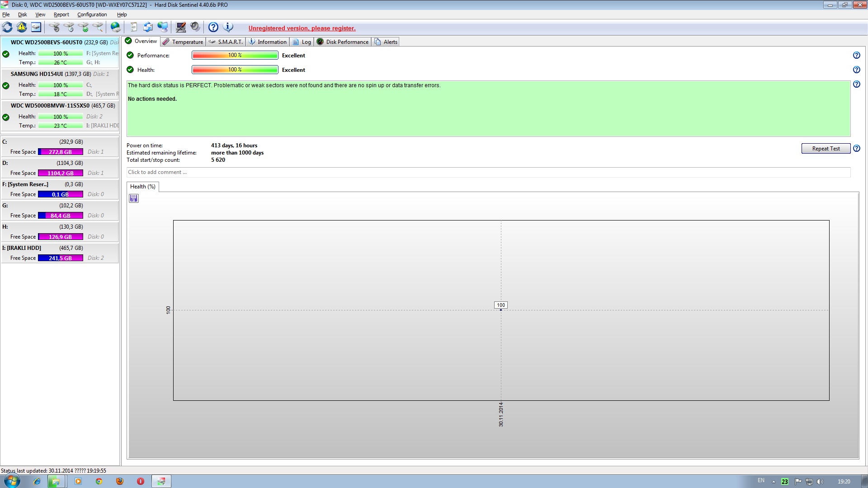The width and height of the screenshot is (868, 488).
Task: Open the Configuration menu
Action: [x=92, y=14]
